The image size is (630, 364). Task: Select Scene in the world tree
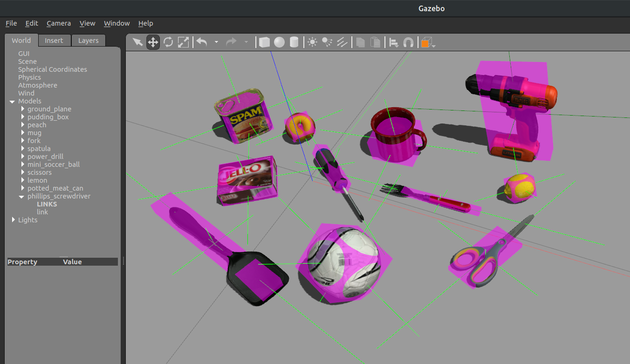[27, 62]
